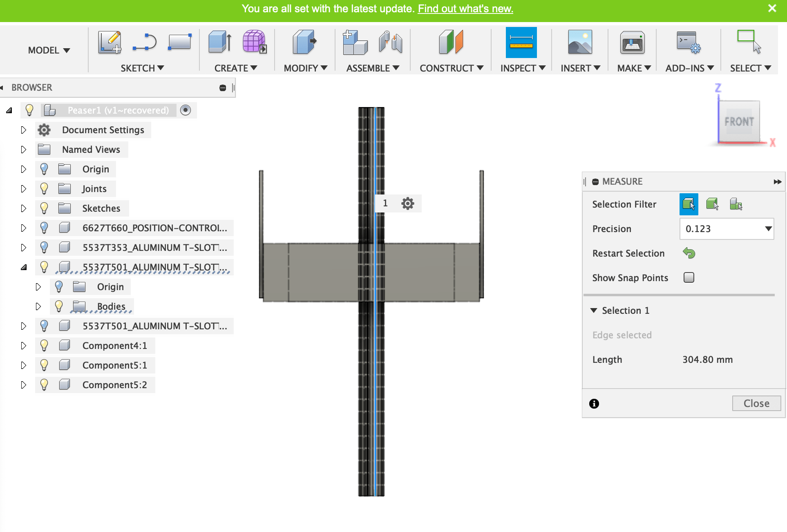This screenshot has height=532, width=787.
Task: Toggle visibility of Sketches folder
Action: coord(44,208)
